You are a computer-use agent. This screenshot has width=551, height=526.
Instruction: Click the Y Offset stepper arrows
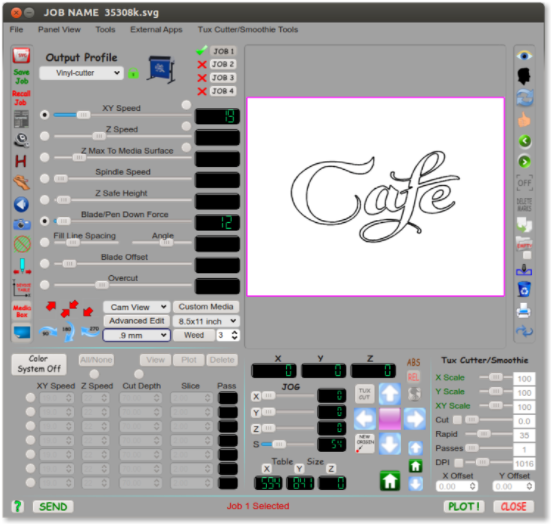coord(529,486)
